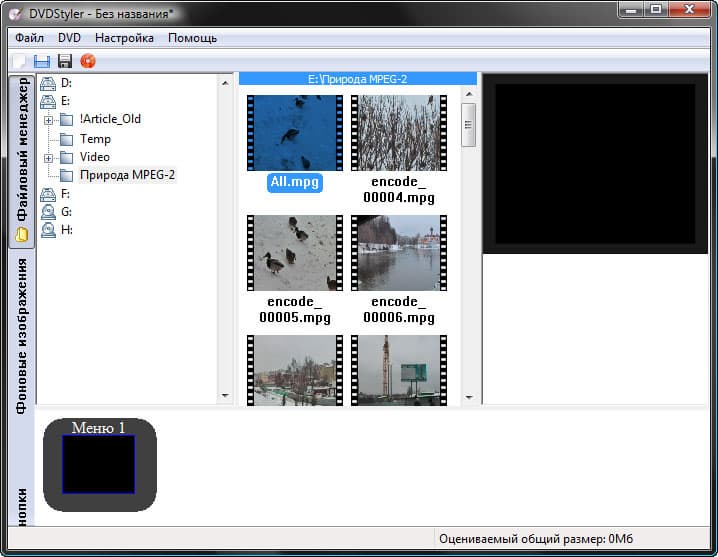Viewport: 718px width, 557px height.
Task: Click the blue Open project toolbar icon
Action: [x=42, y=61]
